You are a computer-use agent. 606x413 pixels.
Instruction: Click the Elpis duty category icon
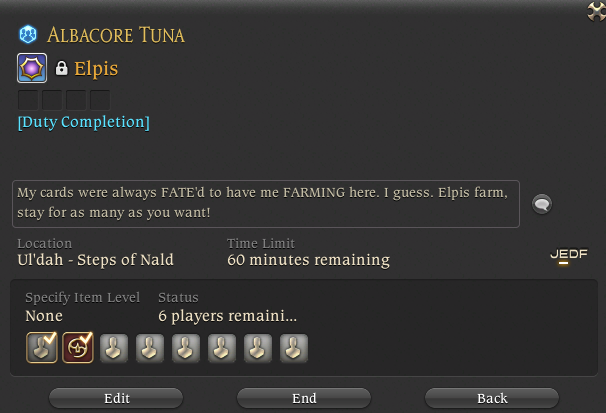click(32, 68)
